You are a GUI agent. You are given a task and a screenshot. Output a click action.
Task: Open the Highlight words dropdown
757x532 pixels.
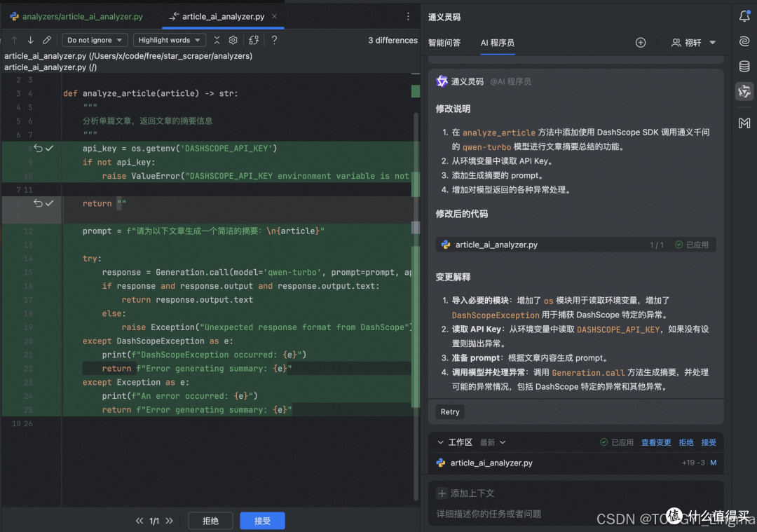170,40
